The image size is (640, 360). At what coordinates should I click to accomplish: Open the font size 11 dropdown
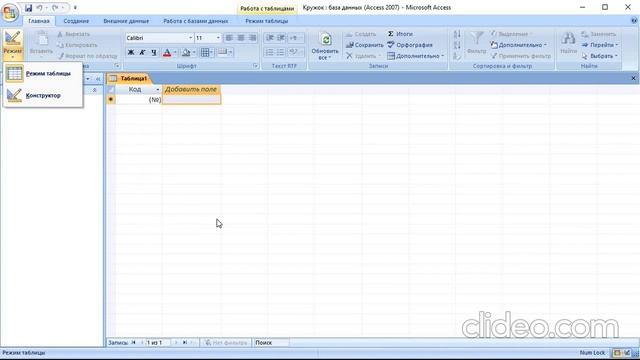pos(218,38)
